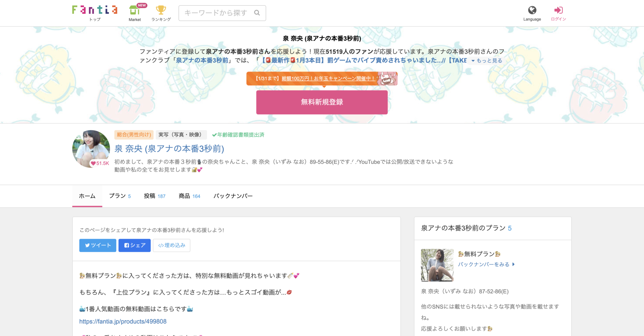Image resolution: width=644 pixels, height=336 pixels.
Task: Switch to the プラン tab
Action: tap(120, 196)
